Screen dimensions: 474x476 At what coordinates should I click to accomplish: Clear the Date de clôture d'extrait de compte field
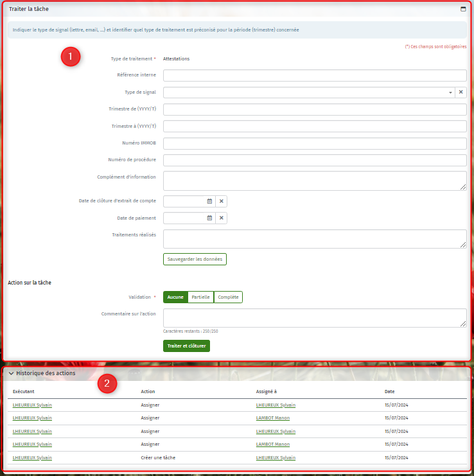point(221,201)
